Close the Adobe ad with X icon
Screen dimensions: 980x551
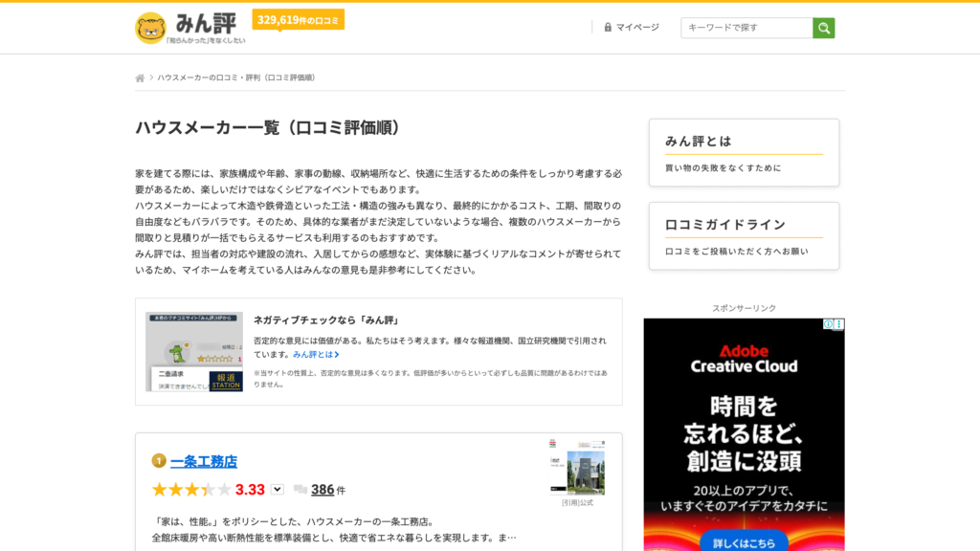pos(839,324)
